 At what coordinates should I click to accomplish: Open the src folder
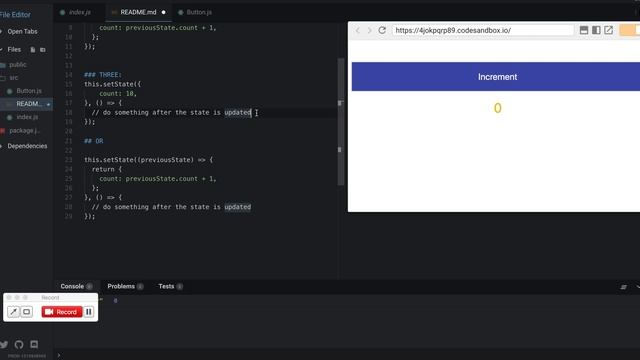click(13, 78)
